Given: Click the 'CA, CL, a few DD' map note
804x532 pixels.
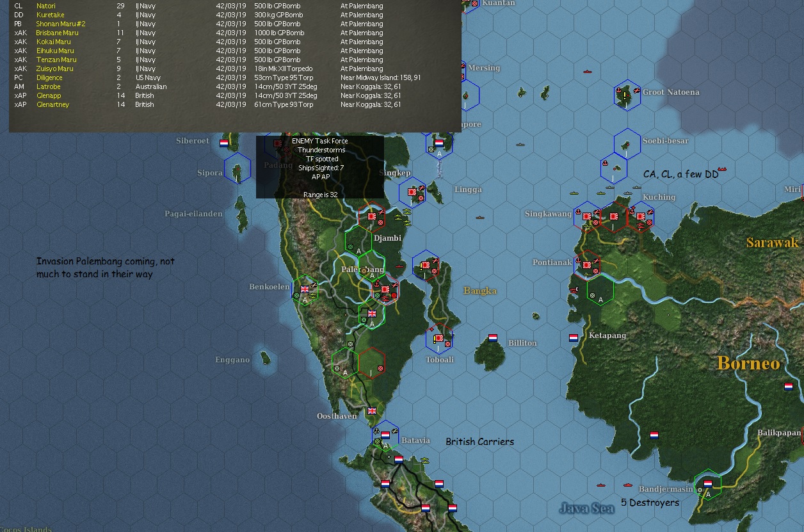Looking at the screenshot, I should 681,174.
